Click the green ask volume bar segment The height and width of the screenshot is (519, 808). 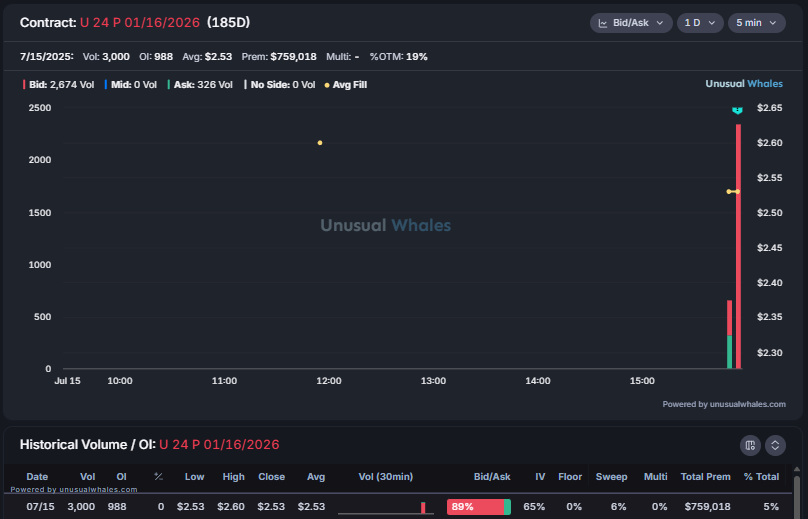[x=729, y=352]
